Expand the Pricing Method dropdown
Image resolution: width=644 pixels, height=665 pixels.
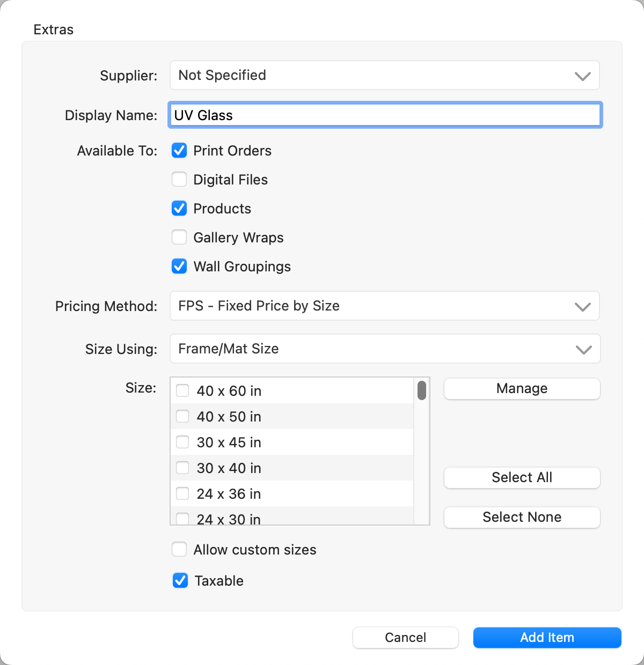[x=384, y=306]
